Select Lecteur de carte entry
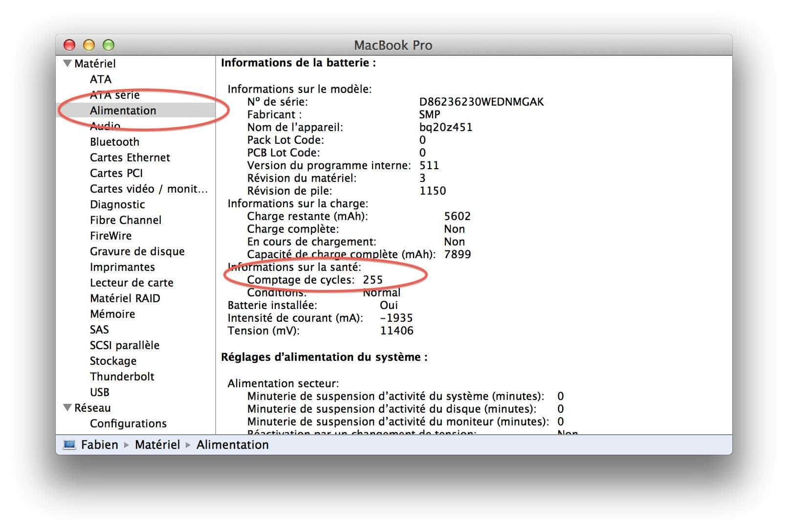The image size is (788, 532). point(132,283)
